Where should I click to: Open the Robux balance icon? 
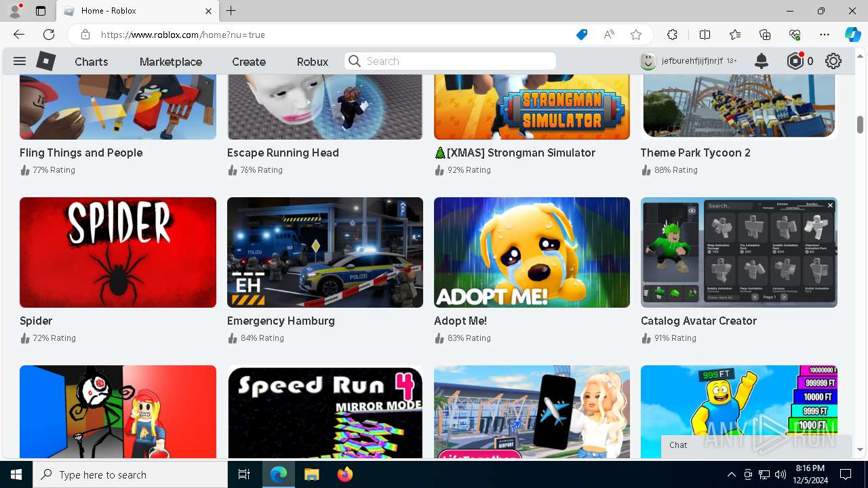(795, 61)
